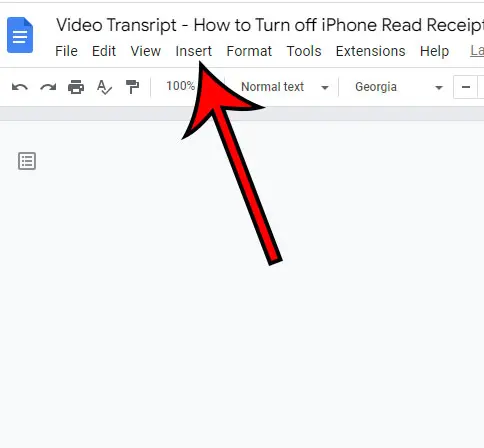The image size is (484, 448).
Task: Open the Edit menu
Action: click(104, 51)
